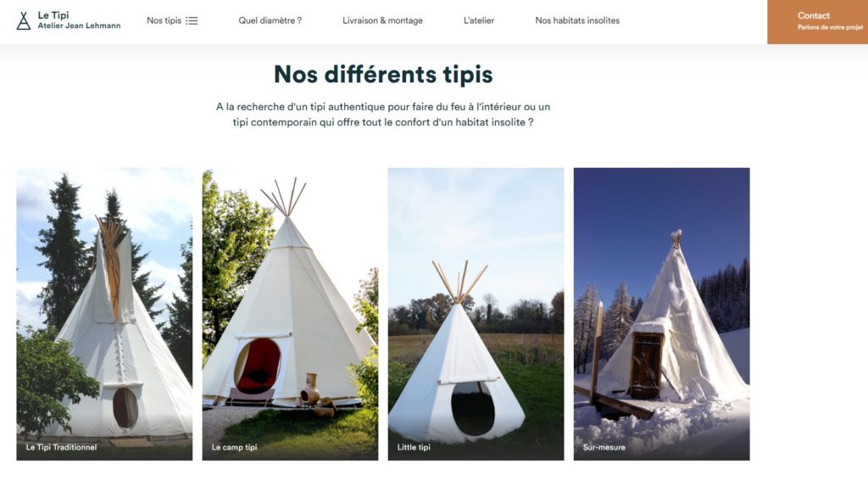Open Livraison & montage menu item
This screenshot has height=492, width=868.
point(382,20)
